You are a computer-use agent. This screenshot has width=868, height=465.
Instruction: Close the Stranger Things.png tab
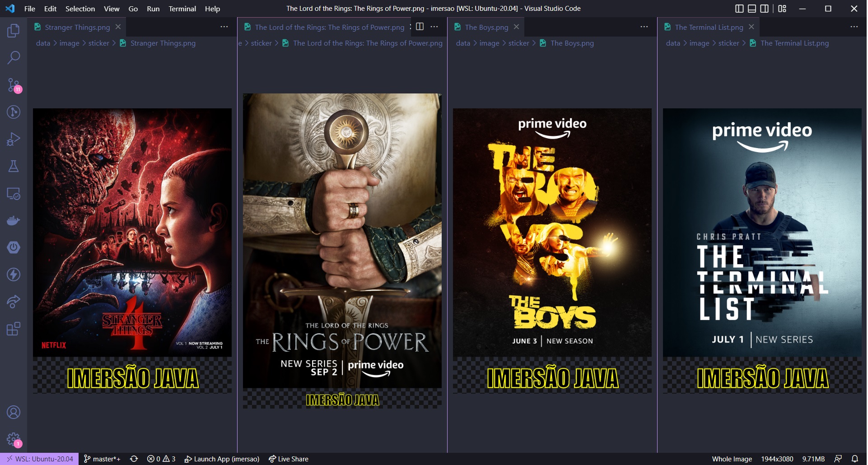pos(118,27)
